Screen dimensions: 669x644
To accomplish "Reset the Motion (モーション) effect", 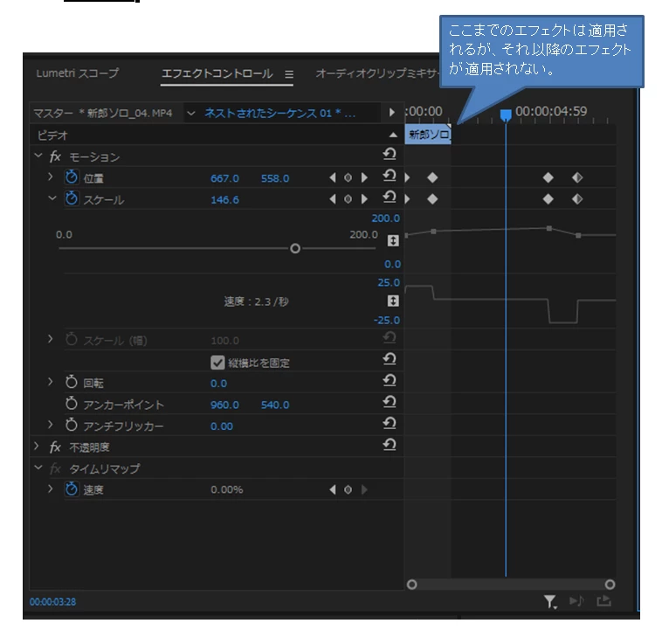I will coord(390,154).
